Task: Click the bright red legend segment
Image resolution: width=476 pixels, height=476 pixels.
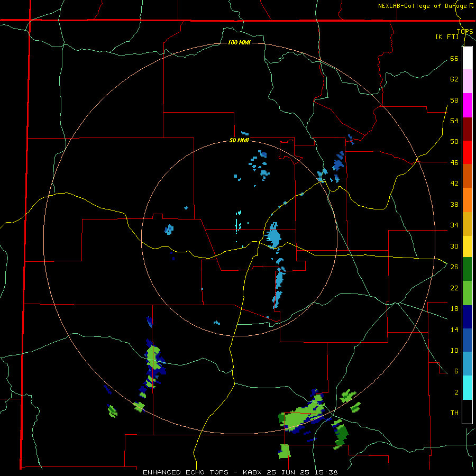Action: (x=467, y=152)
